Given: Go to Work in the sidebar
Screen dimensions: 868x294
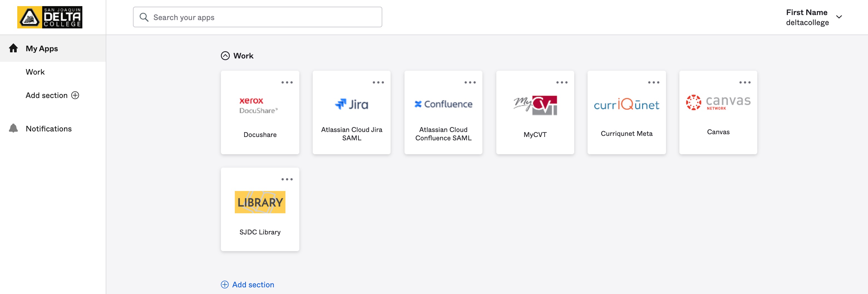Looking at the screenshot, I should pyautogui.click(x=35, y=72).
